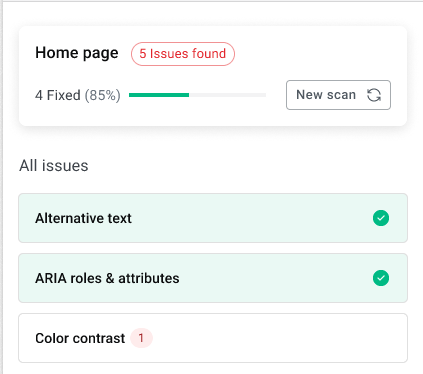Expand the Color contrast issue row
Image resolution: width=423 pixels, height=374 pixels.
click(213, 338)
